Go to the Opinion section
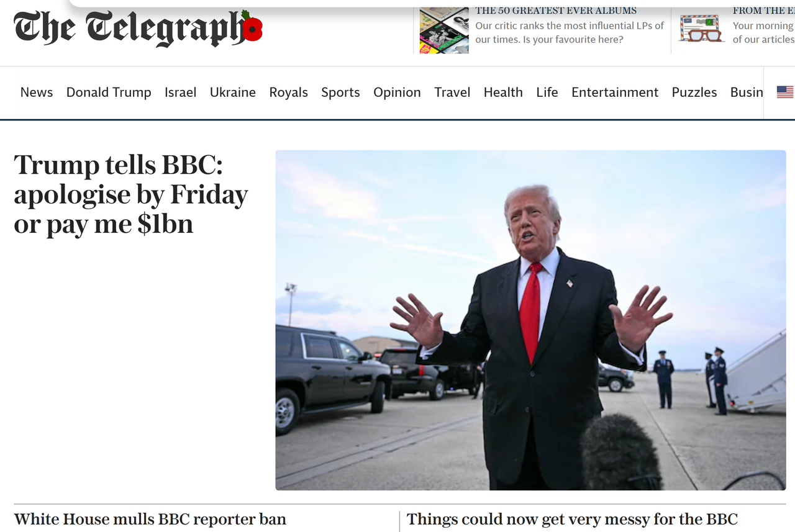Screen dimensions: 795x532 coord(397,92)
